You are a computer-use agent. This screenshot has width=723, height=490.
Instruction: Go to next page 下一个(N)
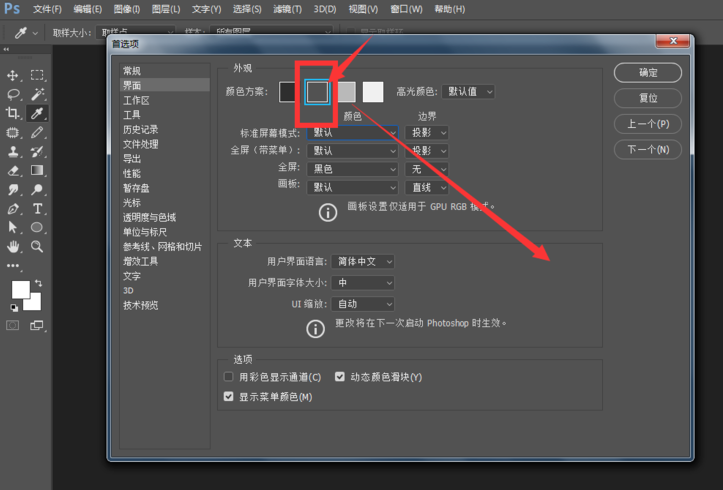[648, 149]
